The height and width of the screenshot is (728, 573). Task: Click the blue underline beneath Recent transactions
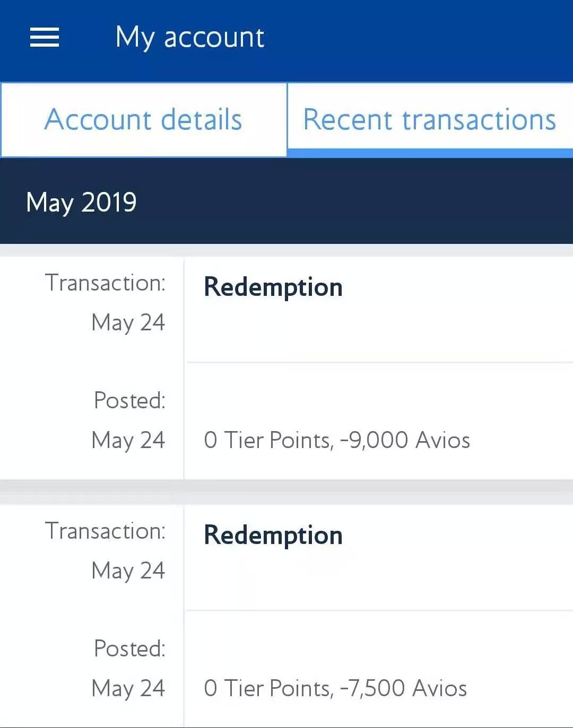430,153
